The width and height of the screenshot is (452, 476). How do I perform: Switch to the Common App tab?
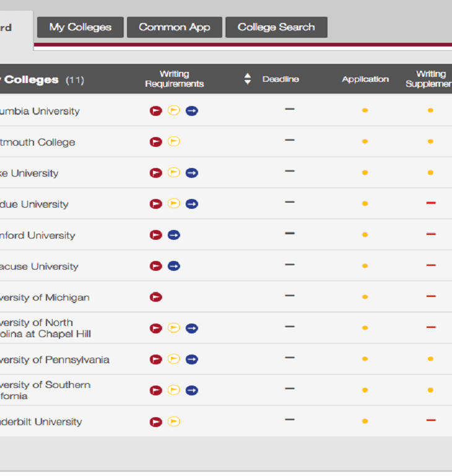tap(174, 27)
